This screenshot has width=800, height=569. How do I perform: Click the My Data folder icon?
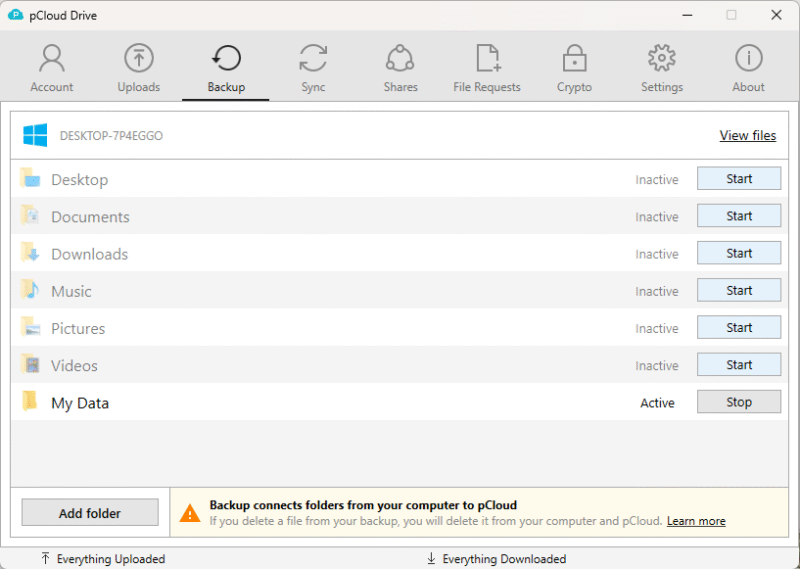(30, 401)
